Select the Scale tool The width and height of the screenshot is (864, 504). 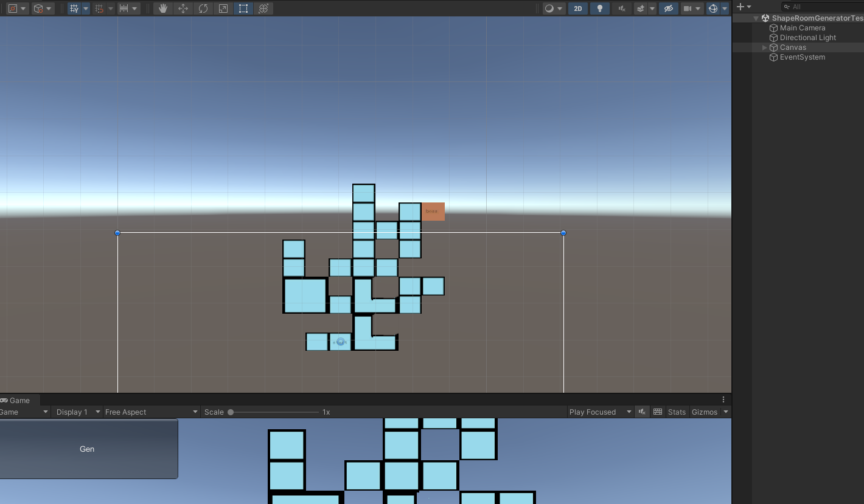[223, 8]
